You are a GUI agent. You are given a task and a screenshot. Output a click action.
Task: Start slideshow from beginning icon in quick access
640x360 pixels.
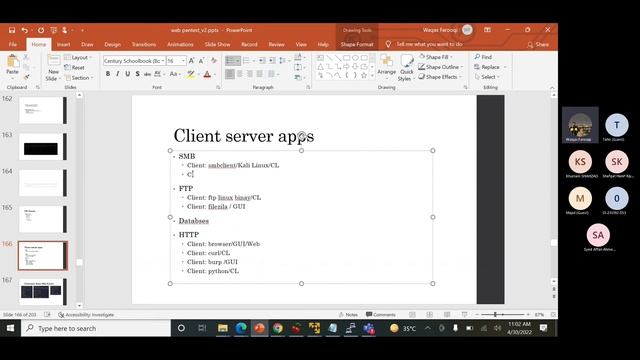point(53,30)
